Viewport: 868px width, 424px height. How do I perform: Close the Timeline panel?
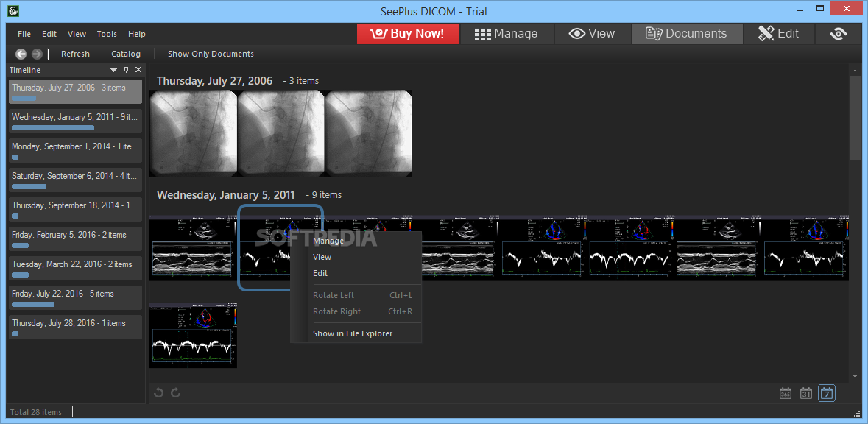[138, 70]
